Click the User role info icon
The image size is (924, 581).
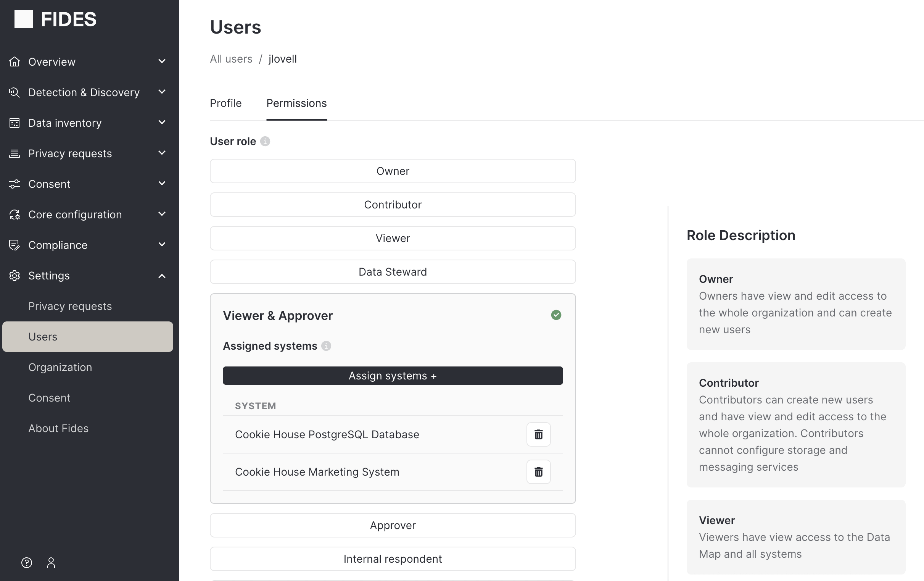click(265, 141)
